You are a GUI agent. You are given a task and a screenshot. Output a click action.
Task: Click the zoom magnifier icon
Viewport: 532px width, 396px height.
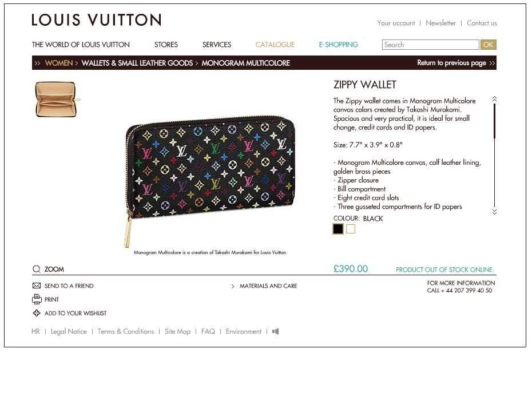coord(36,269)
